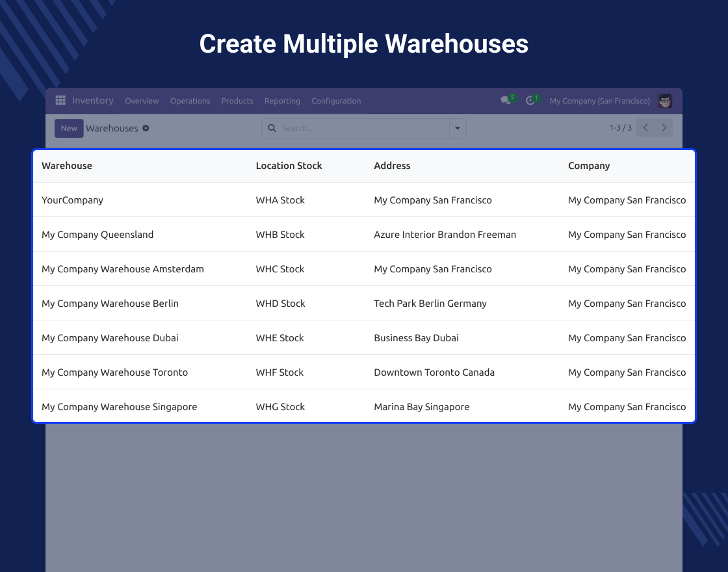Image resolution: width=728 pixels, height=572 pixels.
Task: Go to next page arrow
Action: click(664, 127)
